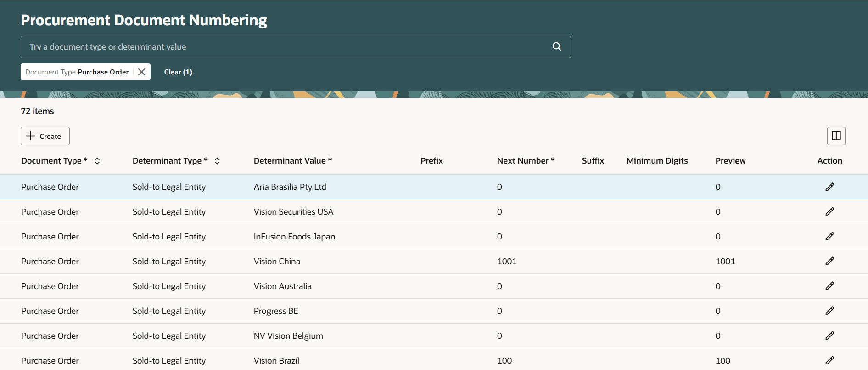The height and width of the screenshot is (370, 868).
Task: Click Sold-to Legal Entity in Aria Brasilia row
Action: [x=169, y=187]
